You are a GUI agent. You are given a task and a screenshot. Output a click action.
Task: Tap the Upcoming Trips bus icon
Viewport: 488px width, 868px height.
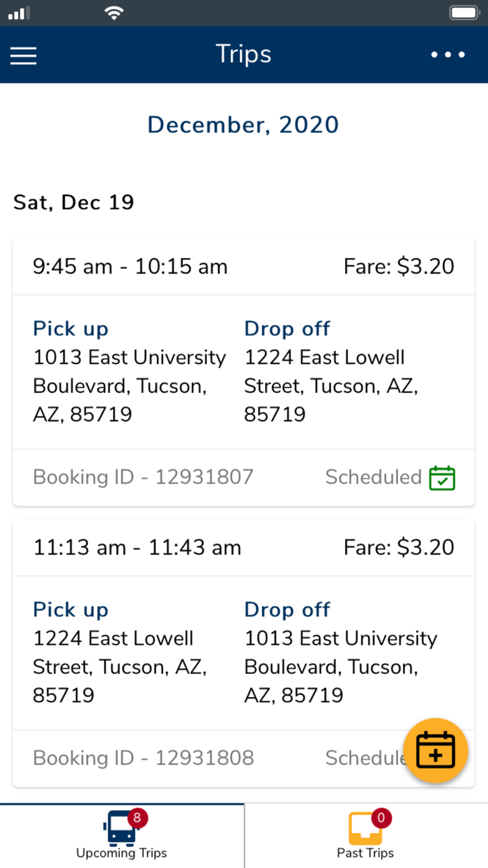[x=120, y=828]
